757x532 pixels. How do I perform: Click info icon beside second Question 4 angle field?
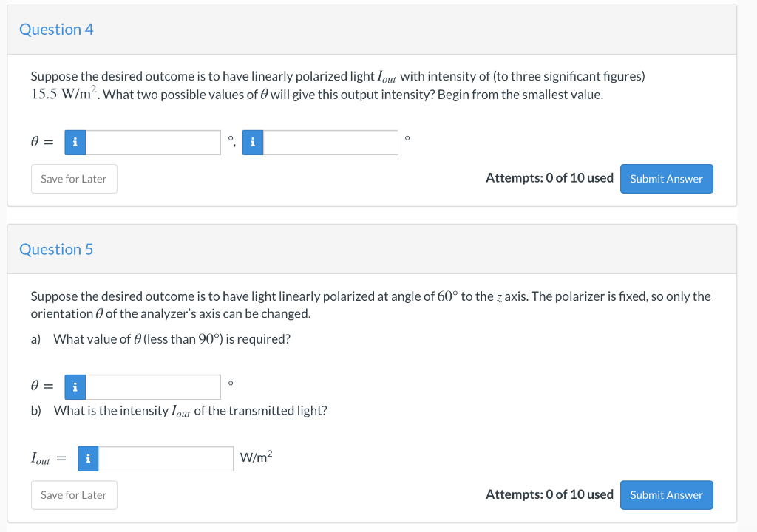pos(253,143)
